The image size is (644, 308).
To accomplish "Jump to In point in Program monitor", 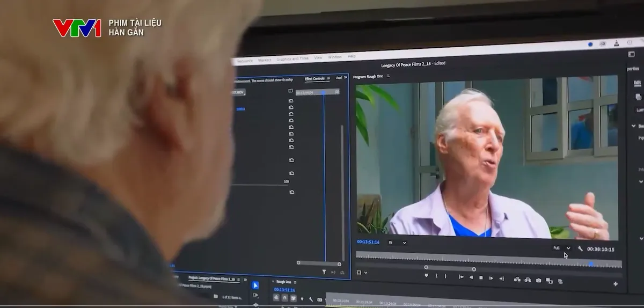I will pyautogui.click(x=461, y=277).
